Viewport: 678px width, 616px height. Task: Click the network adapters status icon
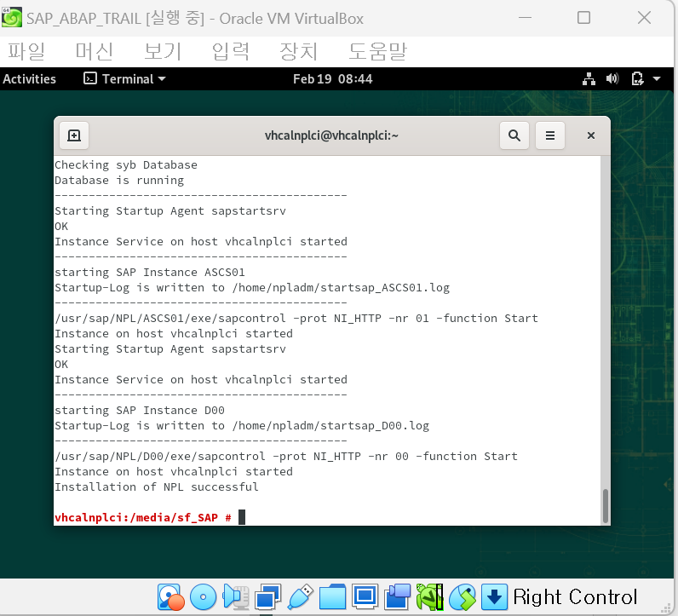coord(268,597)
